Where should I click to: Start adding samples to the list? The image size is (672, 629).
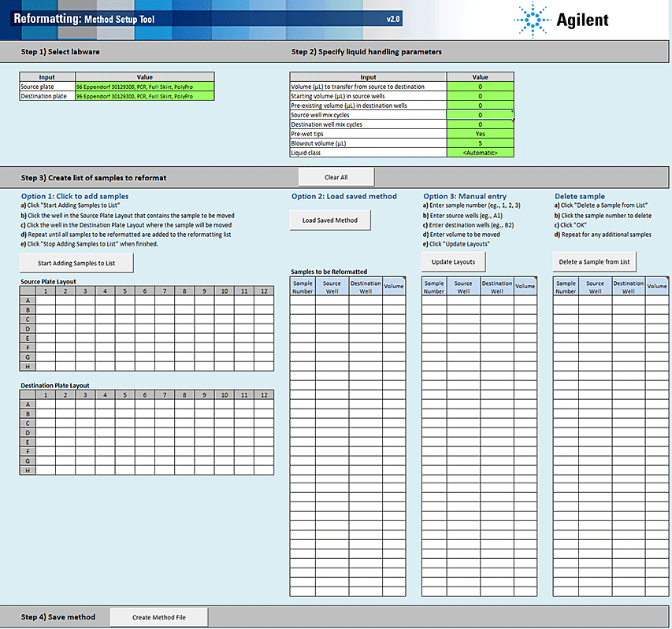pyautogui.click(x=76, y=263)
